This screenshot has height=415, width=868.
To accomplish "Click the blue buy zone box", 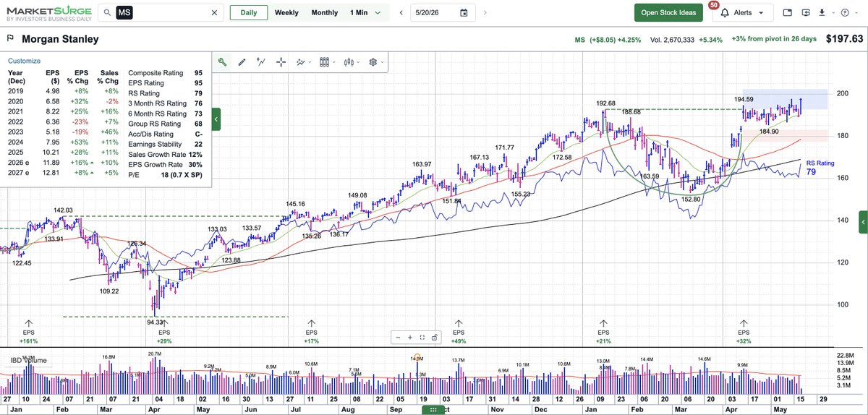I will point(785,99).
